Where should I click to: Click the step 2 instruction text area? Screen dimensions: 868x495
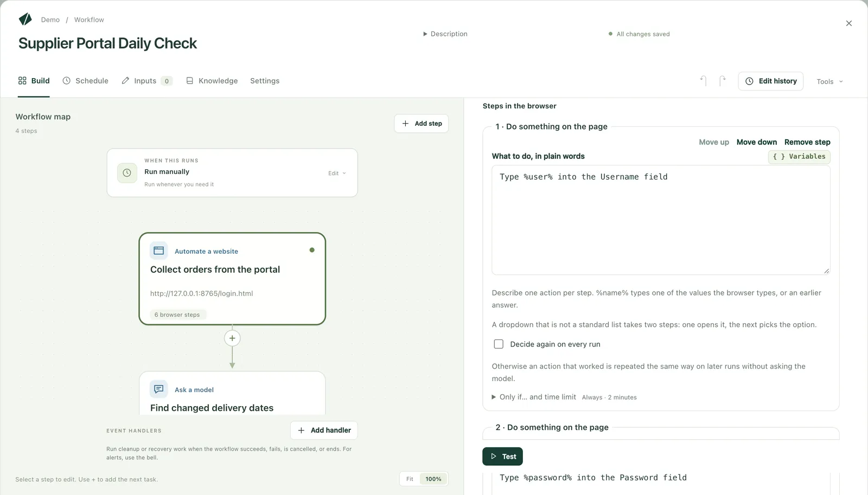(661, 483)
